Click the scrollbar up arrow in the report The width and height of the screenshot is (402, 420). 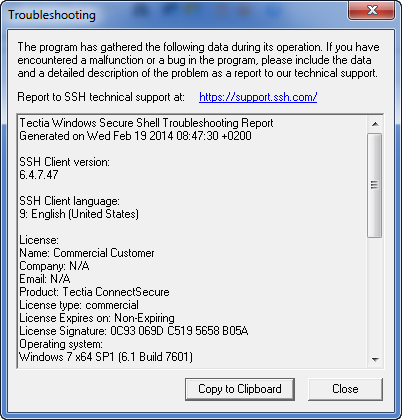[375, 124]
